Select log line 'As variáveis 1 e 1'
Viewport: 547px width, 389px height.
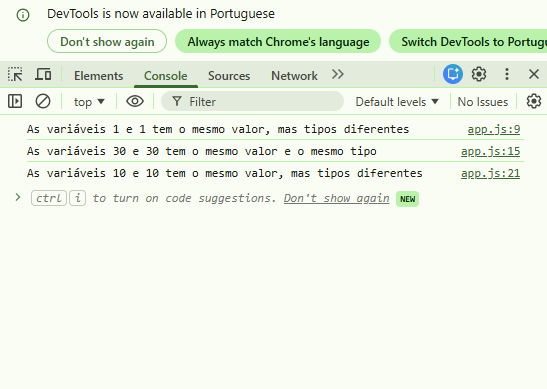[218, 129]
